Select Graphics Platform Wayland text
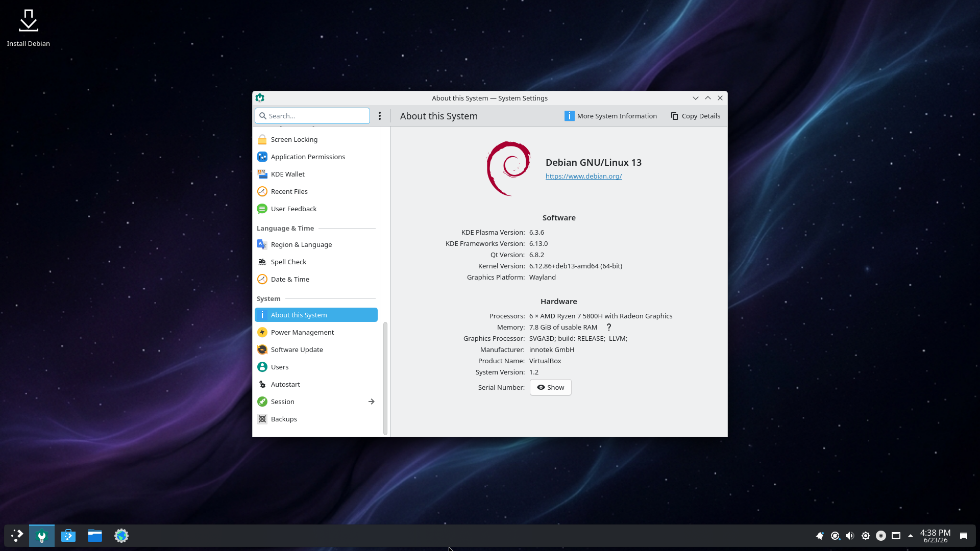Screen dimensions: 980x551 (x=543, y=277)
